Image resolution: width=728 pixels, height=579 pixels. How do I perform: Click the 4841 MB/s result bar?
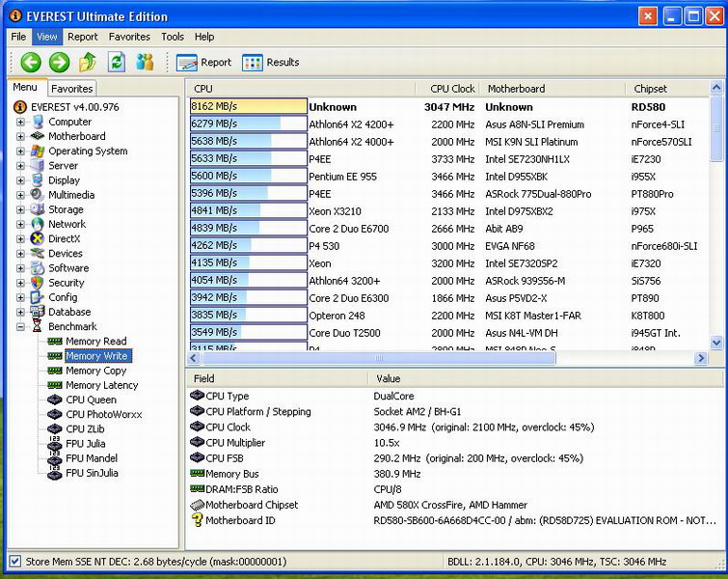coord(249,211)
